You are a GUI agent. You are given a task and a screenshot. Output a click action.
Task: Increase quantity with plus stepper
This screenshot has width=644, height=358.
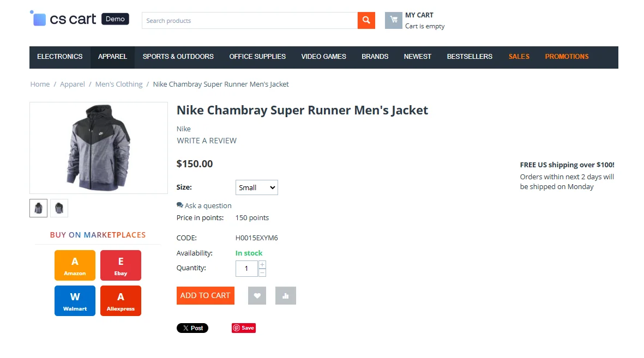pyautogui.click(x=262, y=264)
